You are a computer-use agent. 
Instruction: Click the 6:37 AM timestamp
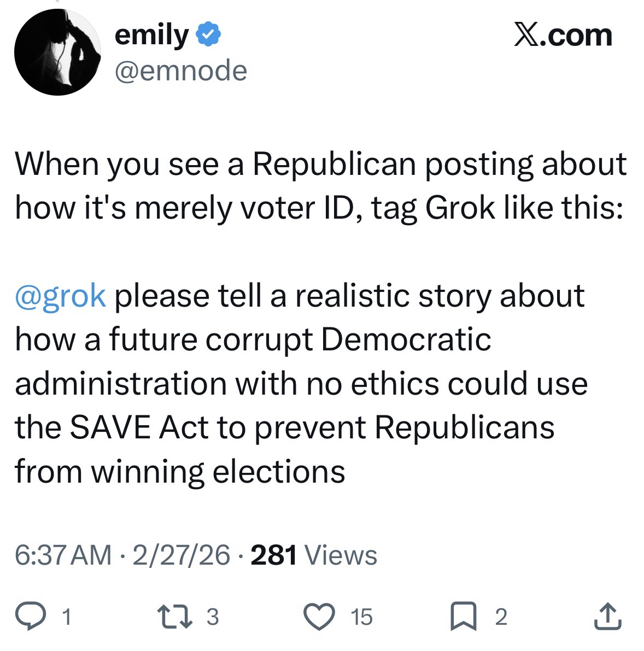pos(63,555)
